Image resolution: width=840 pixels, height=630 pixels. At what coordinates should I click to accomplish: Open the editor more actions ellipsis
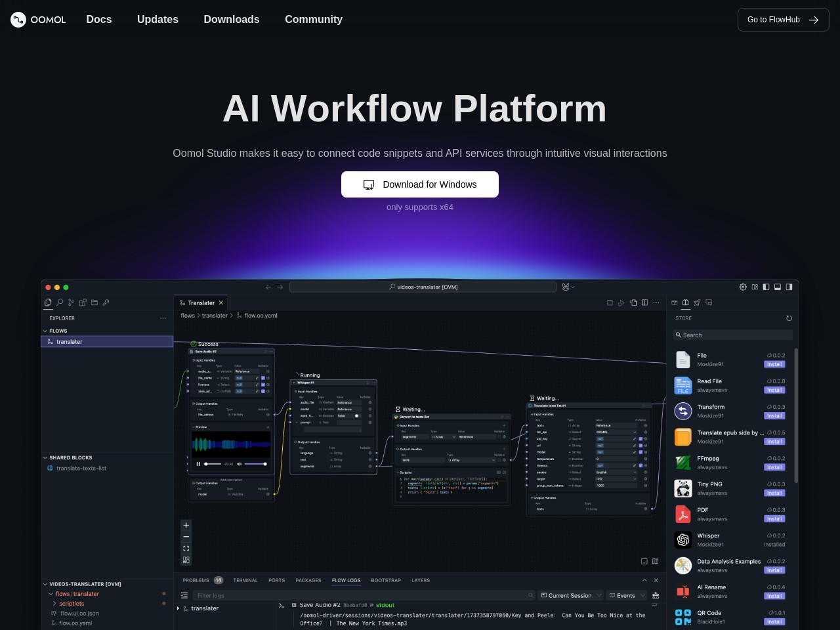(x=656, y=303)
